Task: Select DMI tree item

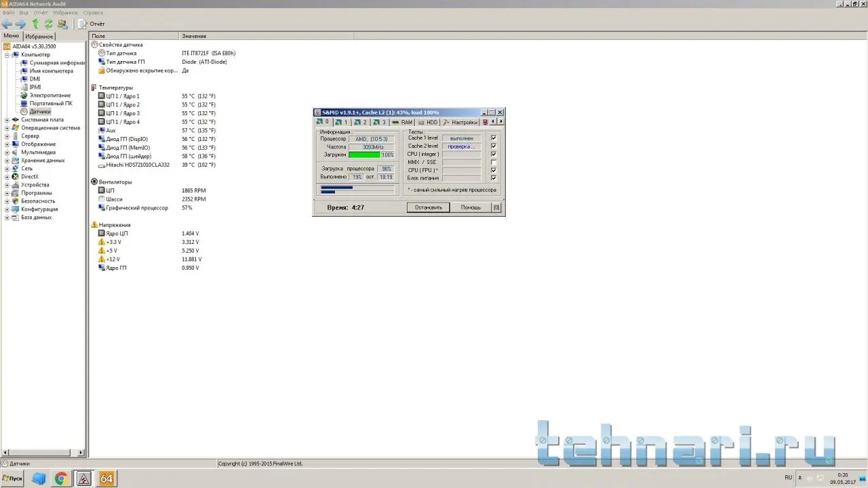Action: [35, 79]
